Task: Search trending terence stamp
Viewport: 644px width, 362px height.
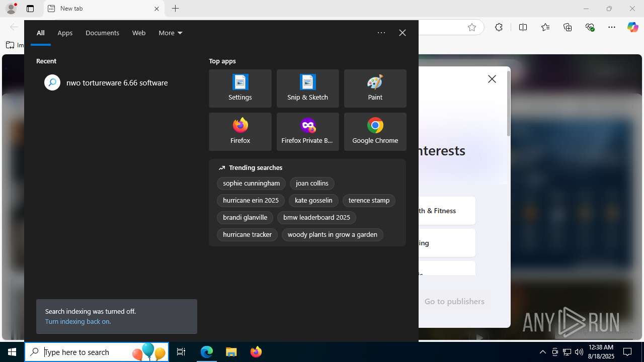Action: coord(369,201)
